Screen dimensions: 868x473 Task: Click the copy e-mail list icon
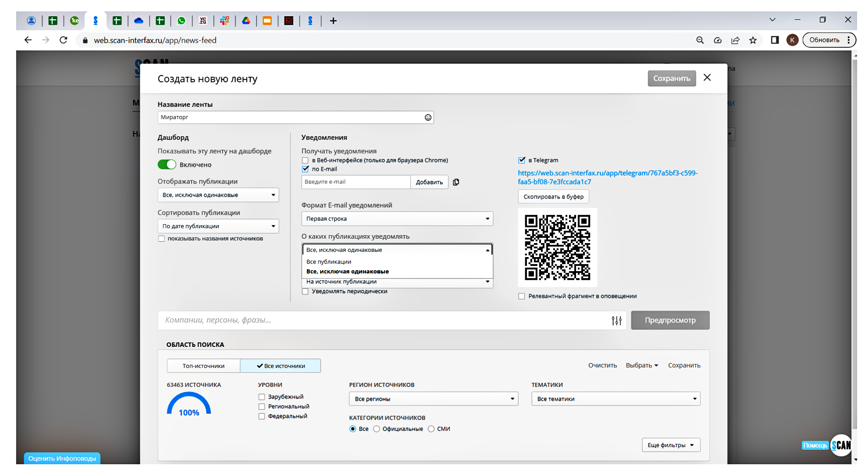456,182
